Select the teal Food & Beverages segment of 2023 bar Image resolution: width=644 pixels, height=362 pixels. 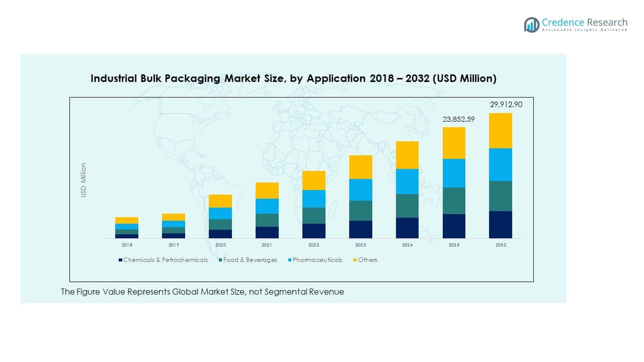click(360, 211)
